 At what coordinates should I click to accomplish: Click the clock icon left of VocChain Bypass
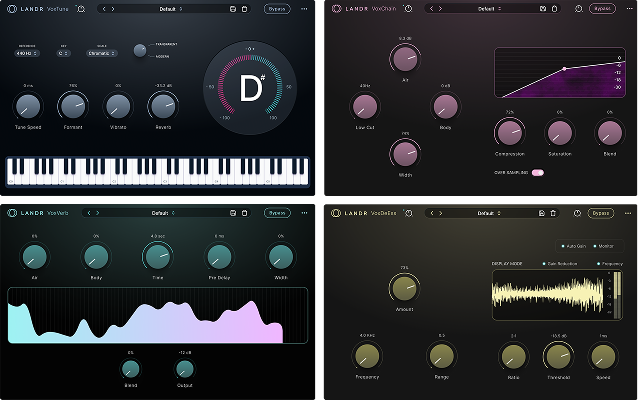click(578, 9)
